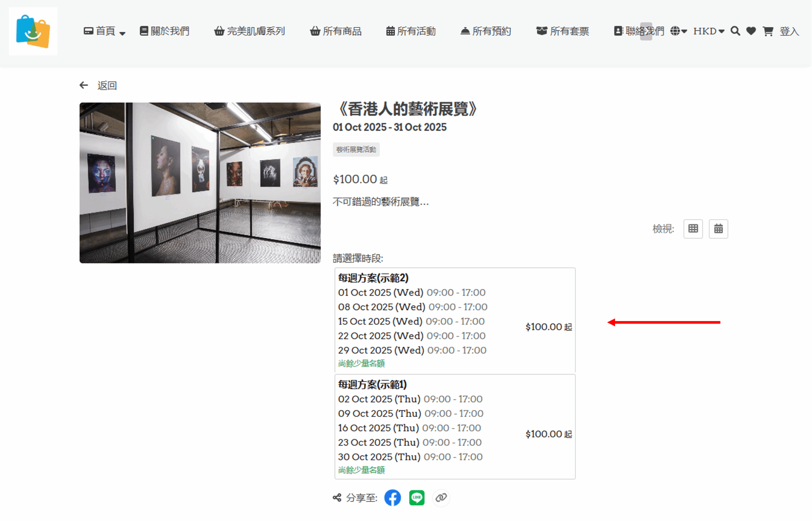Switch to grid list view
This screenshot has height=521, width=812.
[x=693, y=229]
